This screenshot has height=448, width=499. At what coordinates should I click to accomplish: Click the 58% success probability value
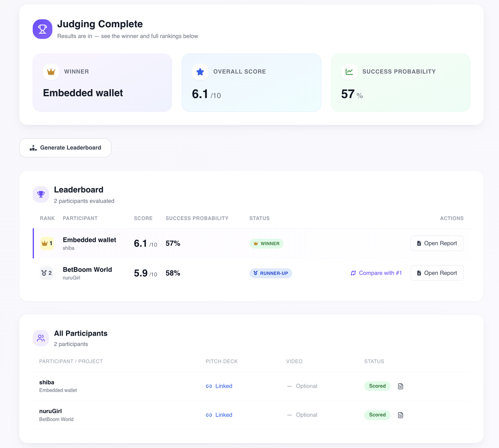(173, 273)
